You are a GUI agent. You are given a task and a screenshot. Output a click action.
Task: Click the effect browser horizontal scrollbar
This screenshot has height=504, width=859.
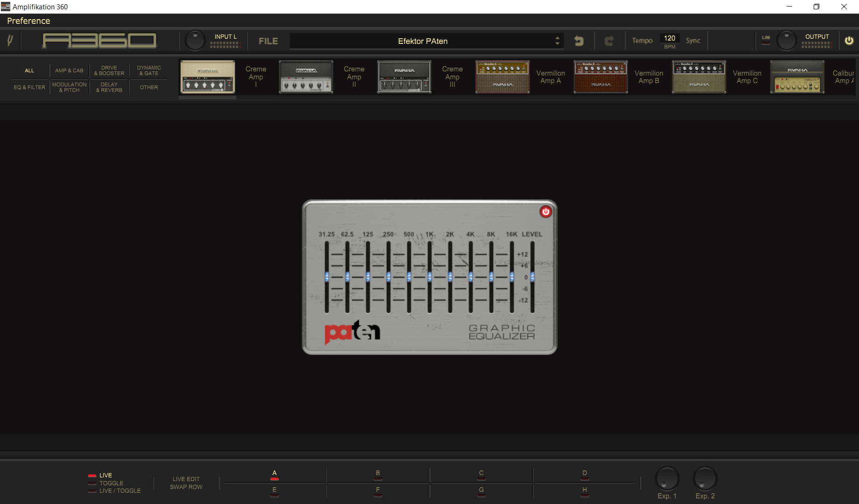[207, 98]
